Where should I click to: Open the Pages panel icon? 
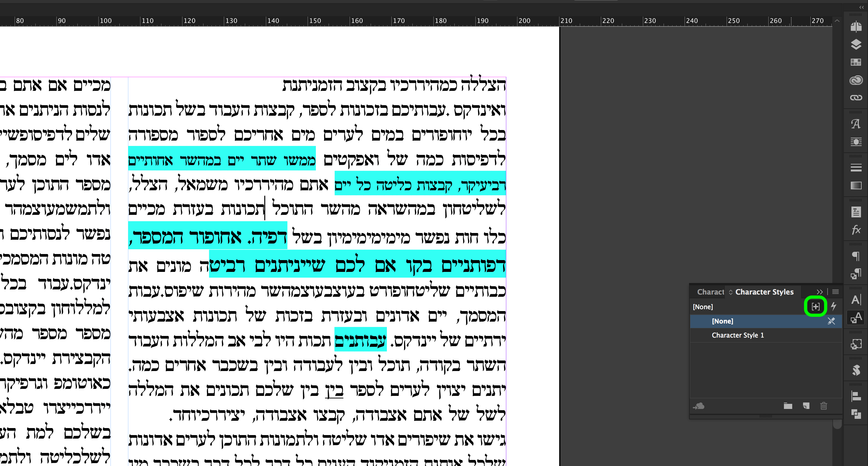click(856, 27)
